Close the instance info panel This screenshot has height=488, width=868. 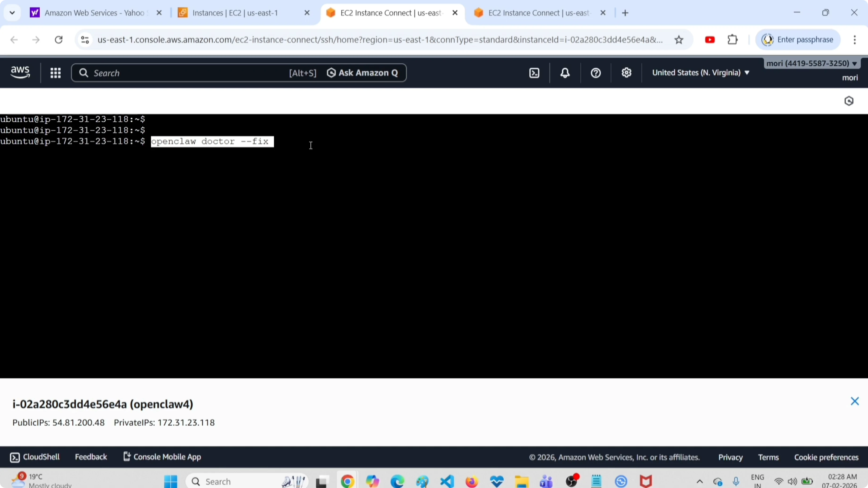855,401
